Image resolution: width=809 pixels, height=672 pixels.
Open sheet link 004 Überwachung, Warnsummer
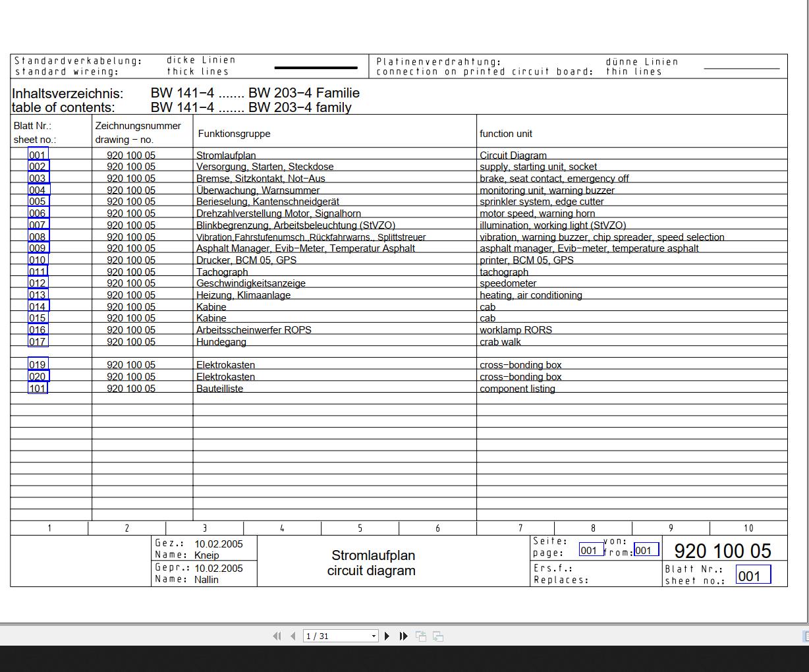[38, 190]
